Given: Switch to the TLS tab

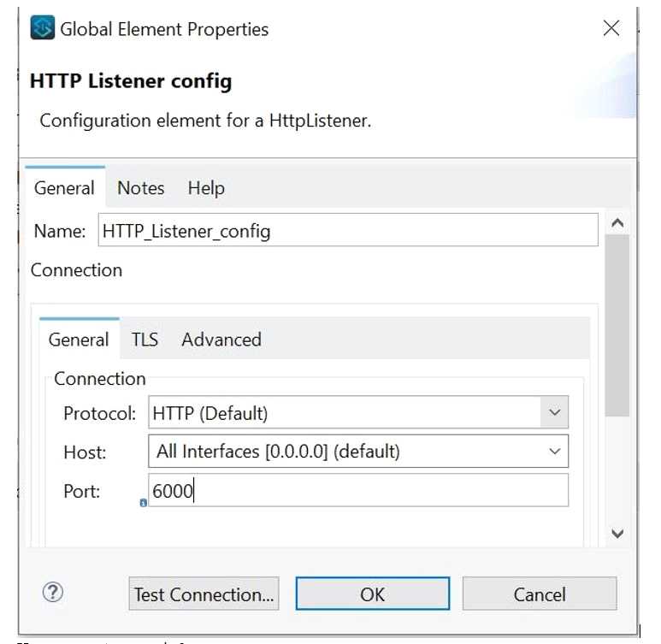Looking at the screenshot, I should (x=145, y=340).
